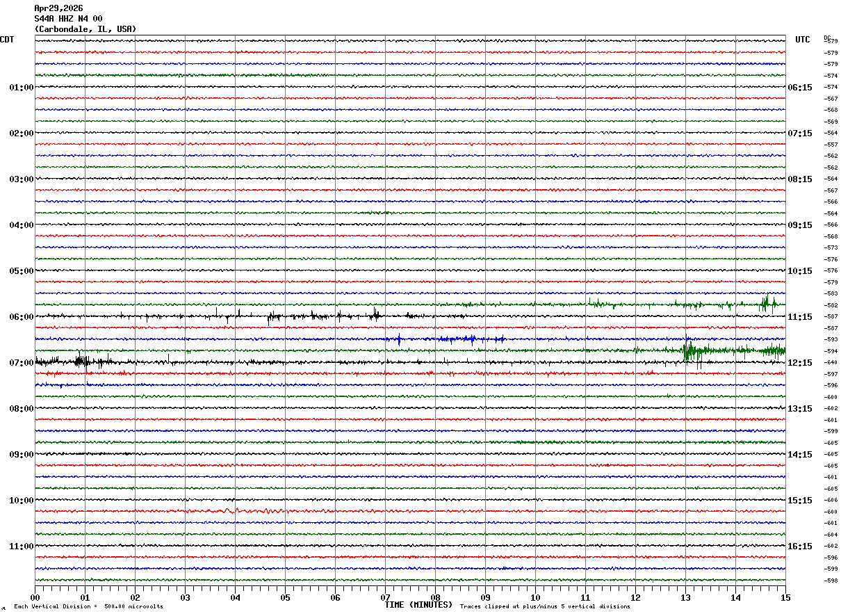
Task: Click the Apr29,2026 date label
Action: [x=58, y=8]
